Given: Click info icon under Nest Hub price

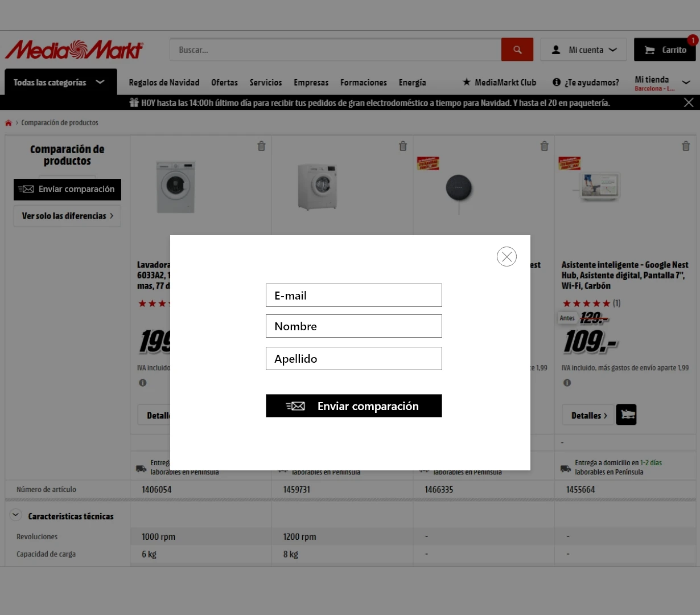Looking at the screenshot, I should (567, 383).
